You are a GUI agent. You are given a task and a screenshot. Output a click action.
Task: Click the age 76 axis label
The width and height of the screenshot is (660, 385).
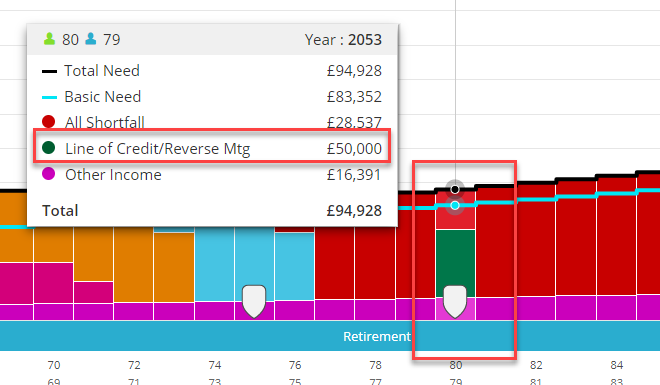point(295,365)
